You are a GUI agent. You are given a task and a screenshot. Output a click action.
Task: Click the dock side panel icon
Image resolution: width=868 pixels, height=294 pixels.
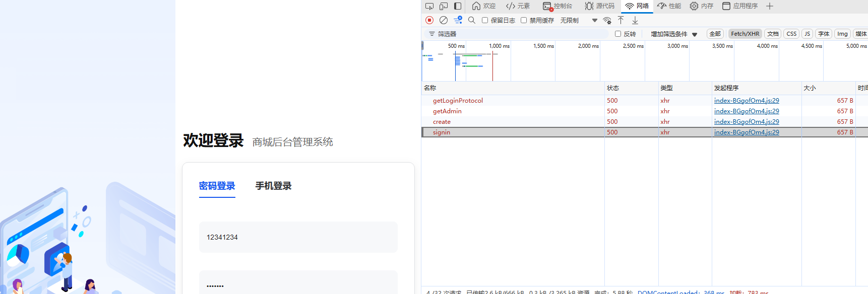coord(458,6)
